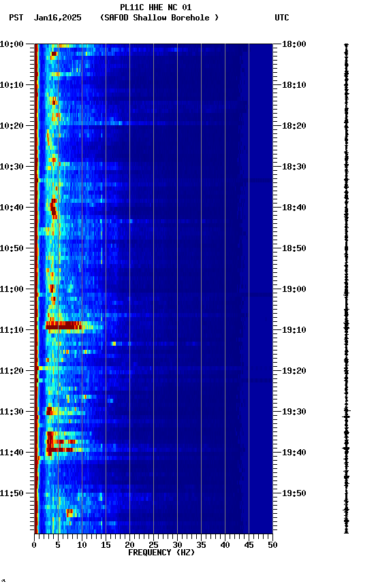Click the '45' frequency axis label
This screenshot has width=376, height=588.
pos(249,545)
